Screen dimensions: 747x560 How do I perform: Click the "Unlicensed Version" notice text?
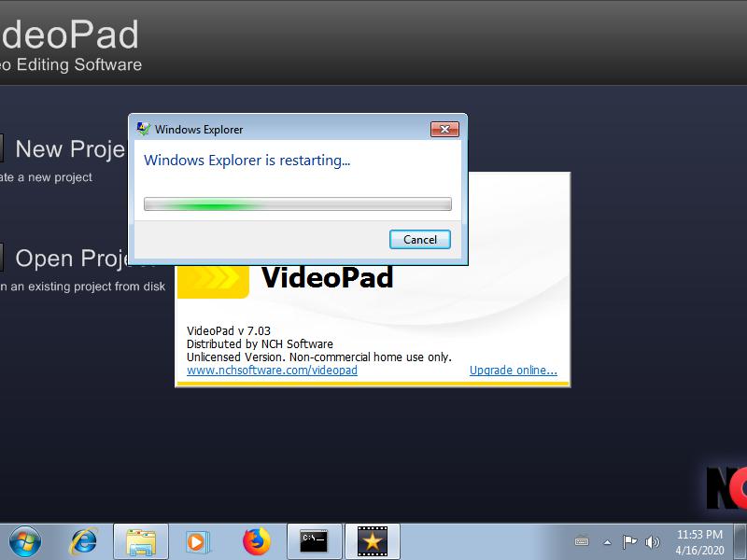coord(318,357)
